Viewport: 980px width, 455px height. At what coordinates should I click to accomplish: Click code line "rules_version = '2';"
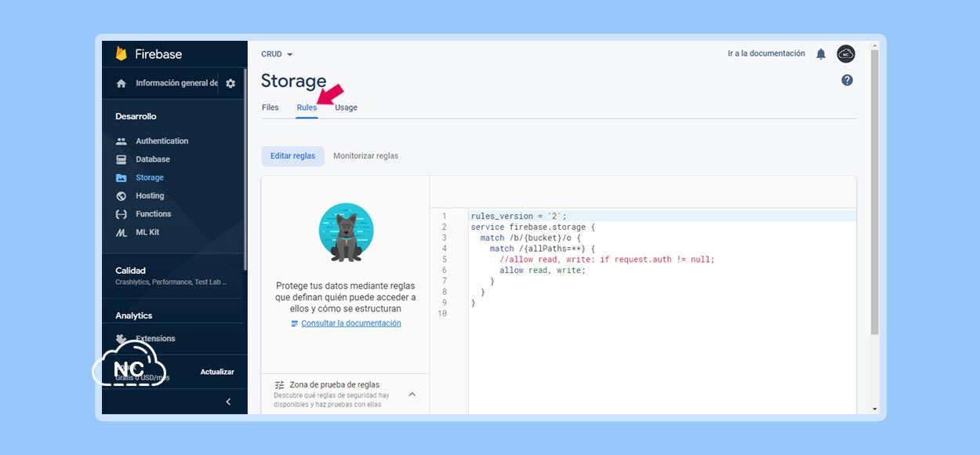[x=519, y=217]
